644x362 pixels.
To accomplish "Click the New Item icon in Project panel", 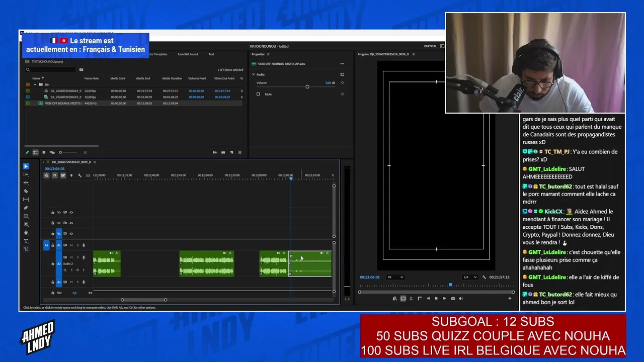I will click(231, 152).
